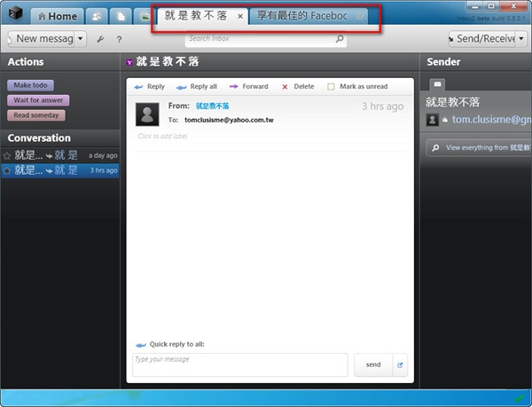
Task: Expand the New message dropdown arrow
Action: click(x=80, y=39)
